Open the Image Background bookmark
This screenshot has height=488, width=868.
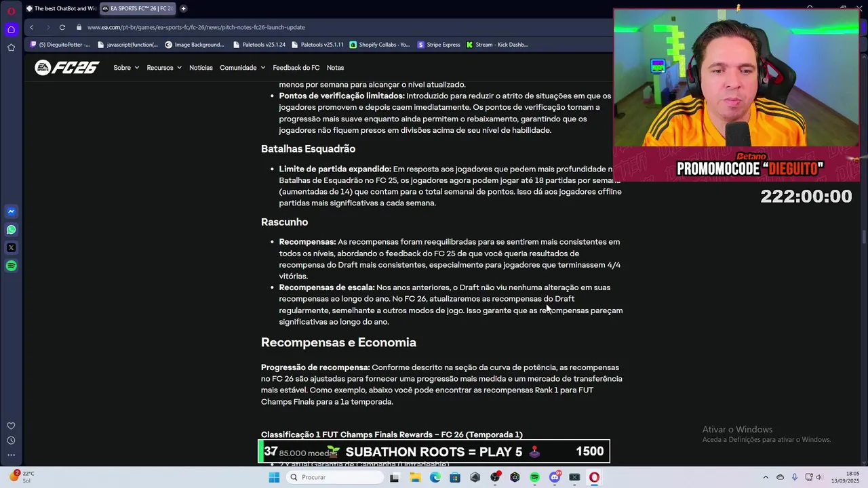coord(195,45)
